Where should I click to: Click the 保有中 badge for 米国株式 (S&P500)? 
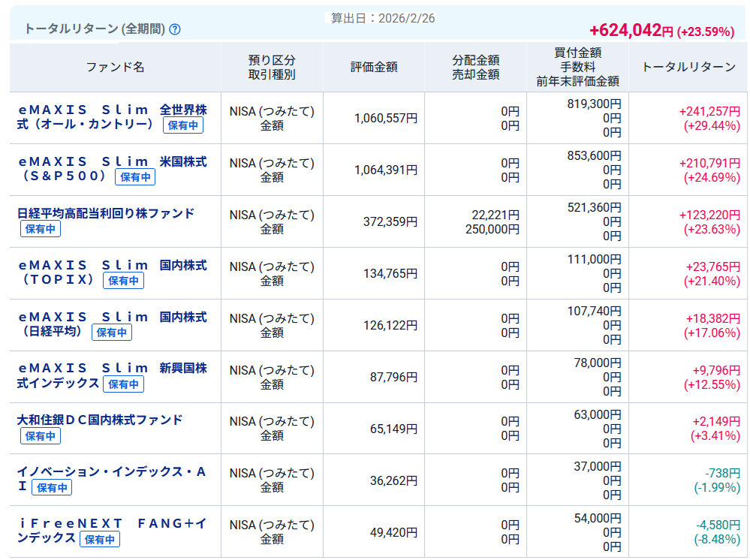(x=135, y=177)
